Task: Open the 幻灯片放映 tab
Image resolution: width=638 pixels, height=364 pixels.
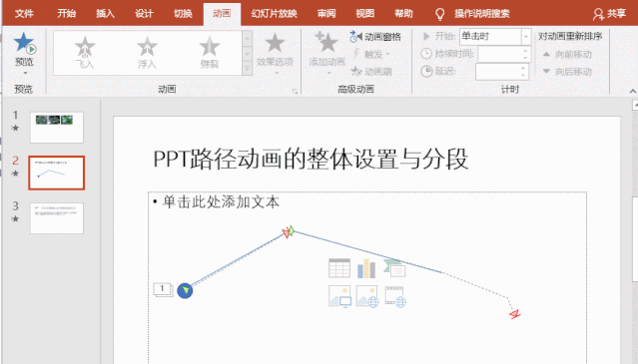Action: (274, 13)
